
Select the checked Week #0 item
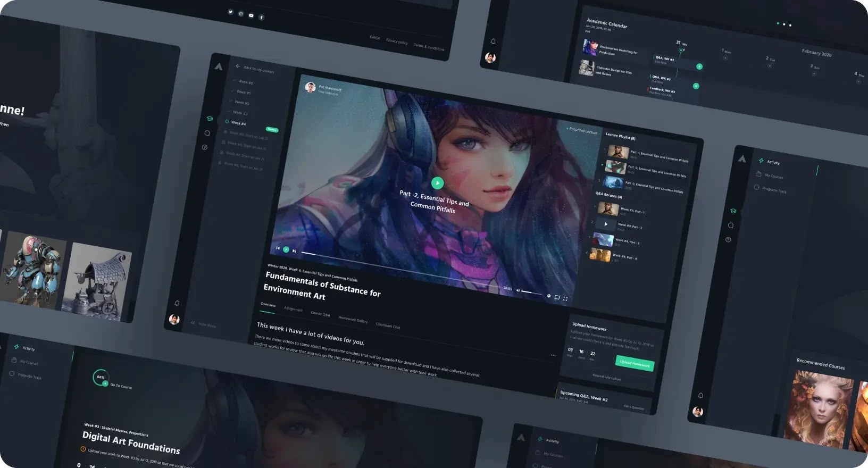tap(243, 82)
